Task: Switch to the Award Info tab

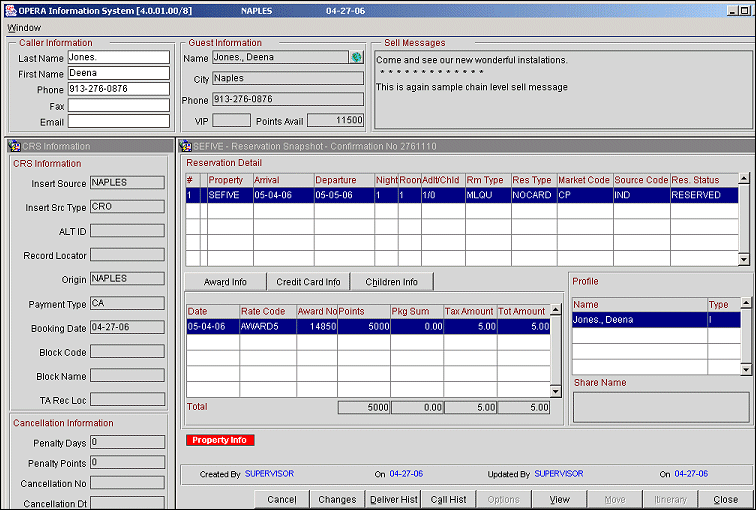Action: 225,282
